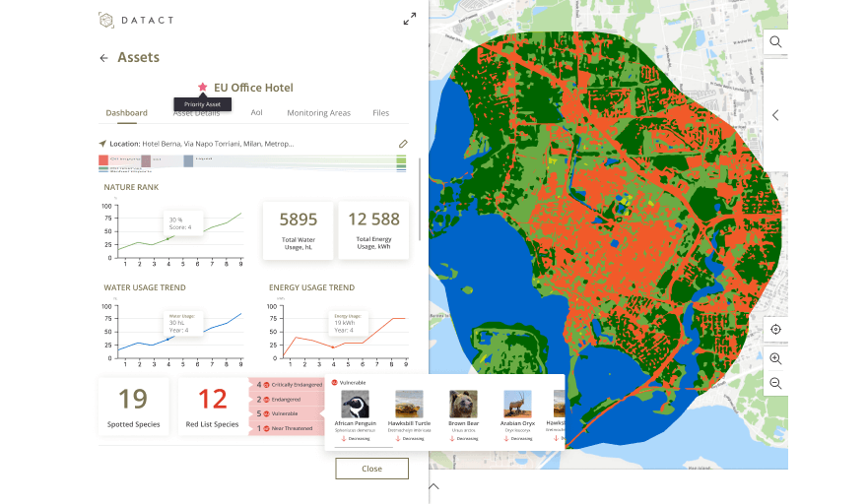Edit the location with the pencil icon
This screenshot has width=867, height=504.
[x=403, y=144]
